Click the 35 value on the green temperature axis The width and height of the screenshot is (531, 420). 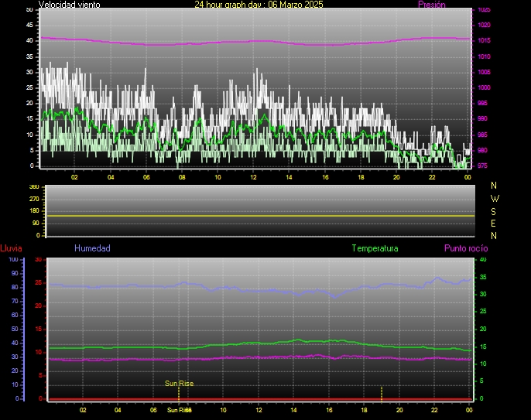483,277
